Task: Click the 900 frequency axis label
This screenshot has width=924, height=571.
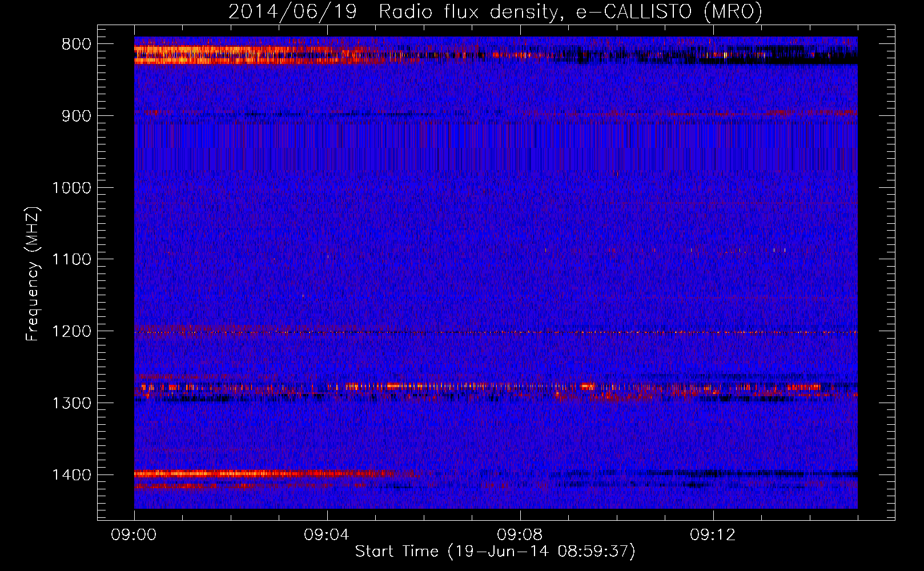Action: pyautogui.click(x=76, y=116)
